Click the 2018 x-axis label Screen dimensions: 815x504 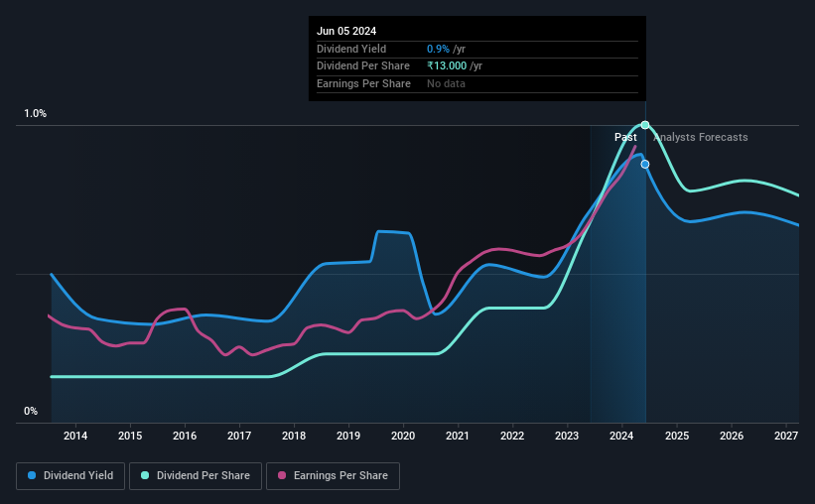[x=294, y=436]
